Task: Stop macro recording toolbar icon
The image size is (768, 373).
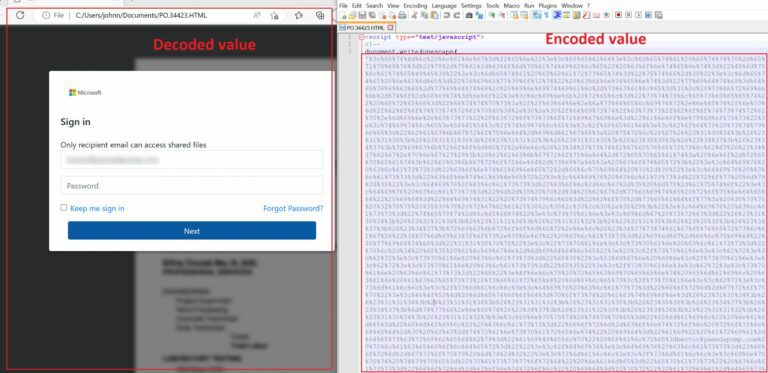Action: pyautogui.click(x=628, y=16)
